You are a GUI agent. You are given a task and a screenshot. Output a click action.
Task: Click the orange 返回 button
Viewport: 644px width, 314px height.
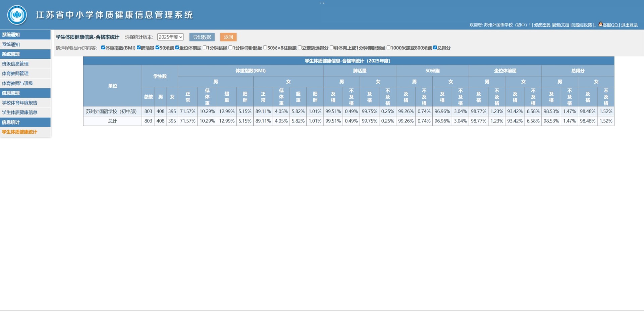[x=228, y=37]
